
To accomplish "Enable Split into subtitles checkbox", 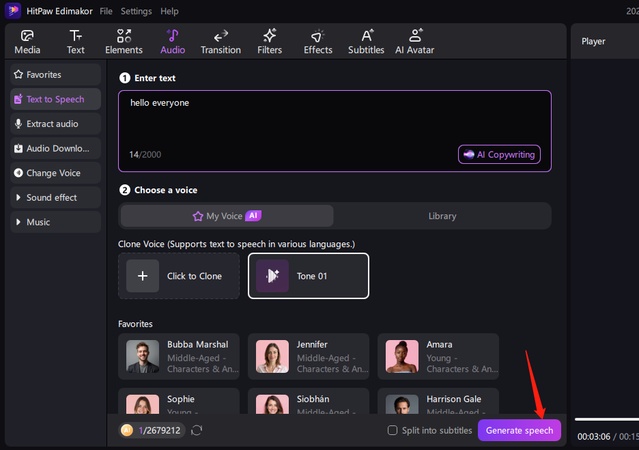I will coord(393,430).
